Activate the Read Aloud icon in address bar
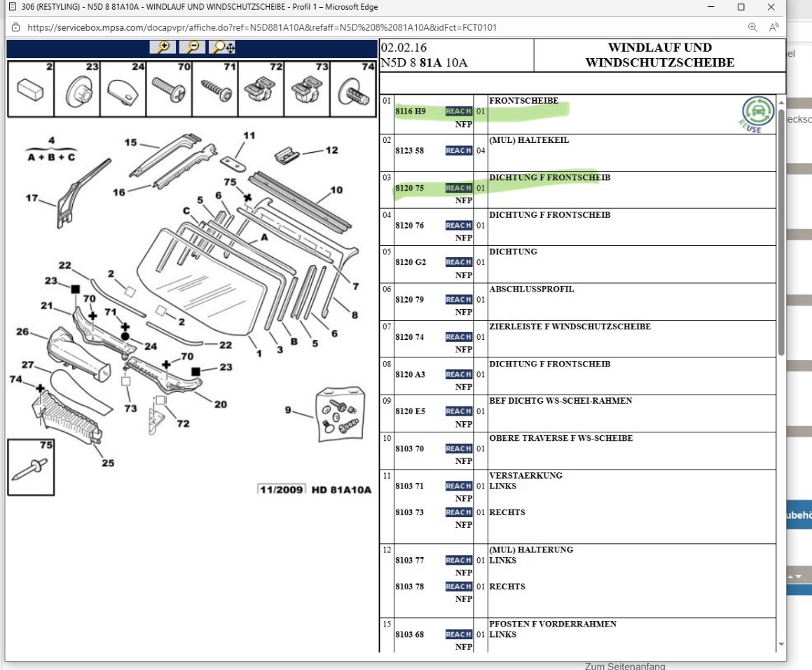 pos(773,27)
